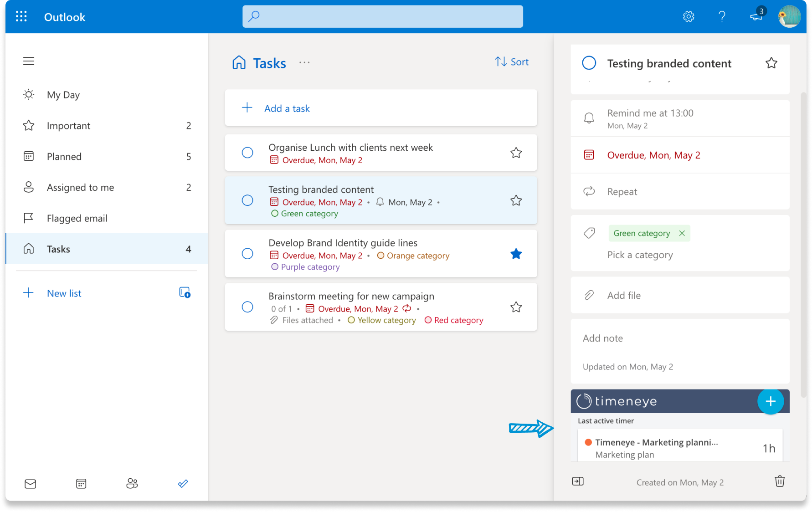Click the new group icon beside New list

(185, 292)
